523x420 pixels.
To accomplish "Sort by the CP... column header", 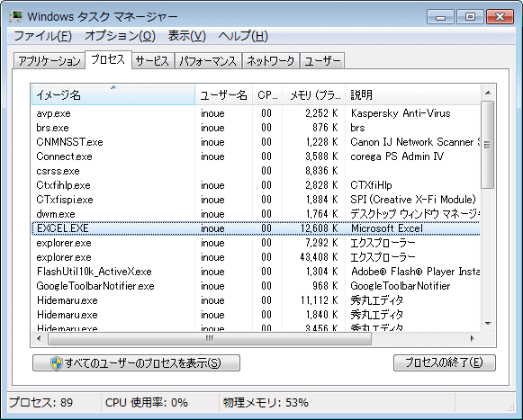I will (267, 95).
